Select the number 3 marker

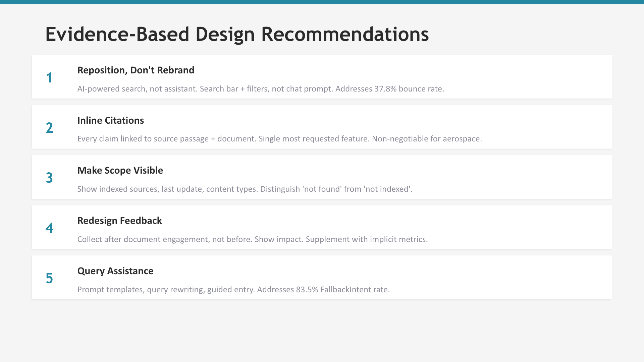(49, 178)
